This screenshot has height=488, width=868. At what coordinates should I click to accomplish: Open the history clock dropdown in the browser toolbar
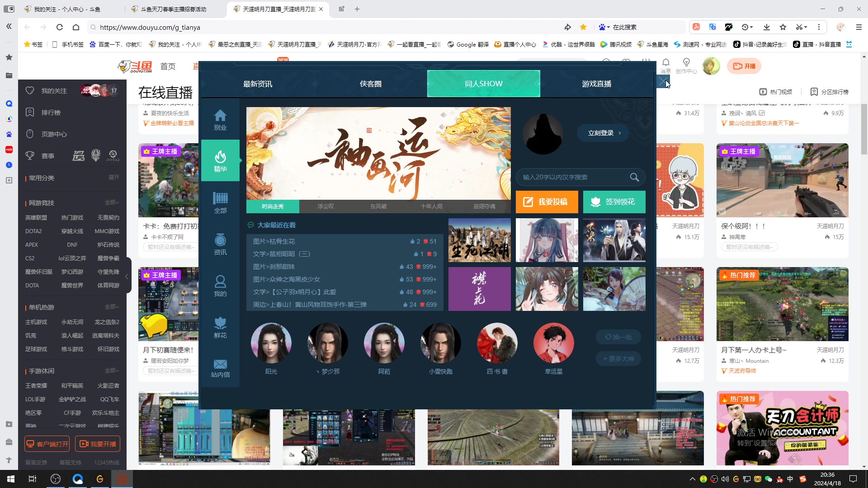[x=747, y=27]
